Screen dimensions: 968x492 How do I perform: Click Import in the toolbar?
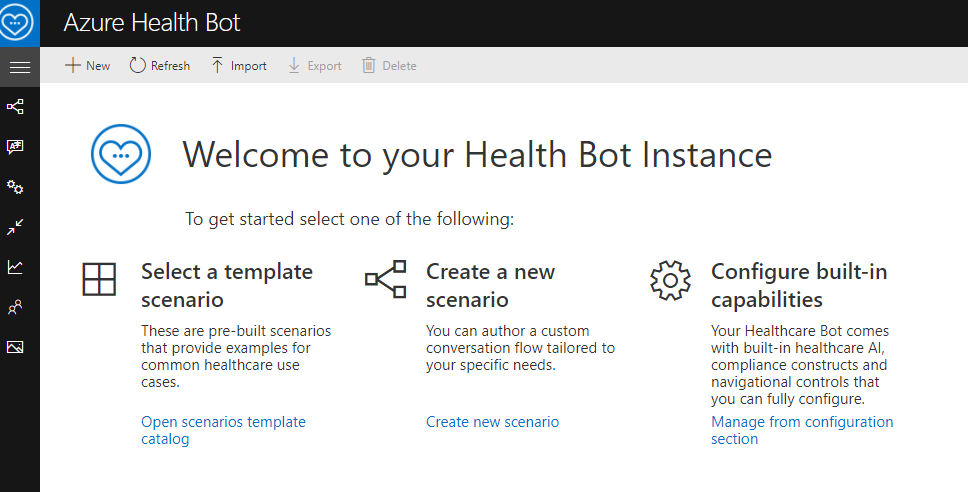[x=238, y=66]
